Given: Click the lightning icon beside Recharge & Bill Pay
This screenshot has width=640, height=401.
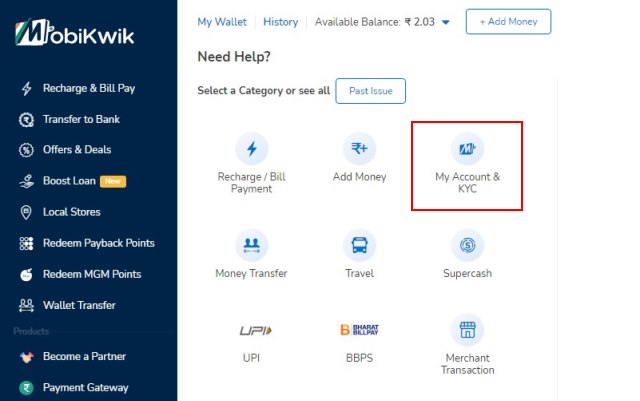Looking at the screenshot, I should click(x=27, y=88).
